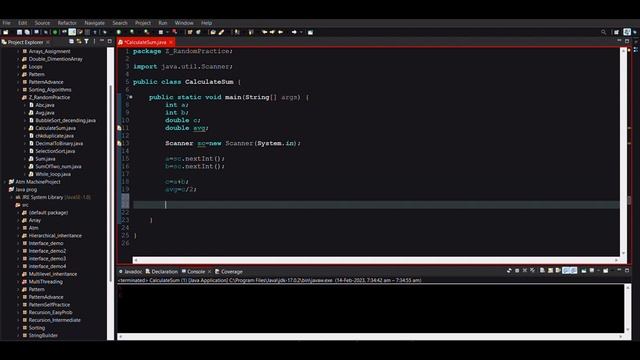Screen dimensions: 640x360
Task: Click Remove All Terminated Launches icon
Action: 533,271
